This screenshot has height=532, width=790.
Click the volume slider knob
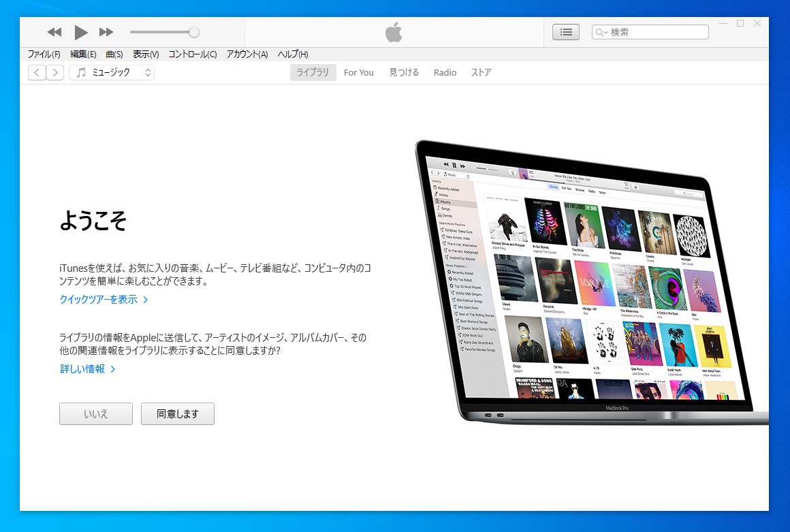pyautogui.click(x=194, y=32)
